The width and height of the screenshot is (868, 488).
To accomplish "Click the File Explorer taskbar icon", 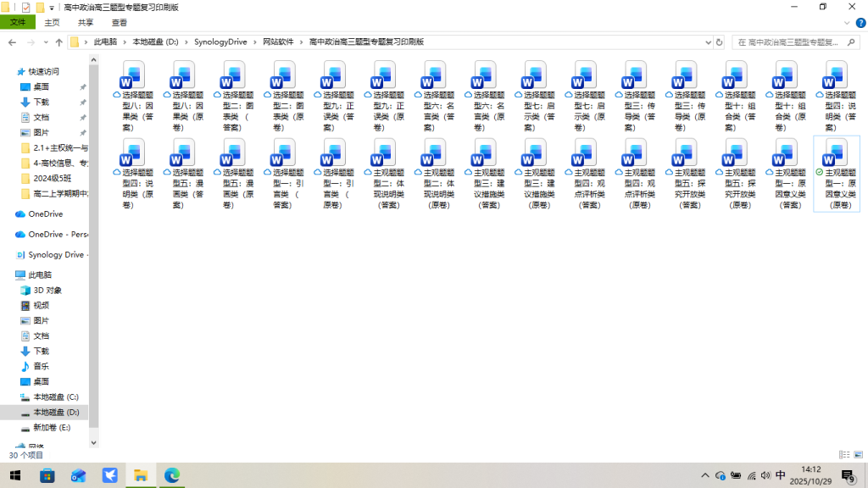I will tap(140, 475).
